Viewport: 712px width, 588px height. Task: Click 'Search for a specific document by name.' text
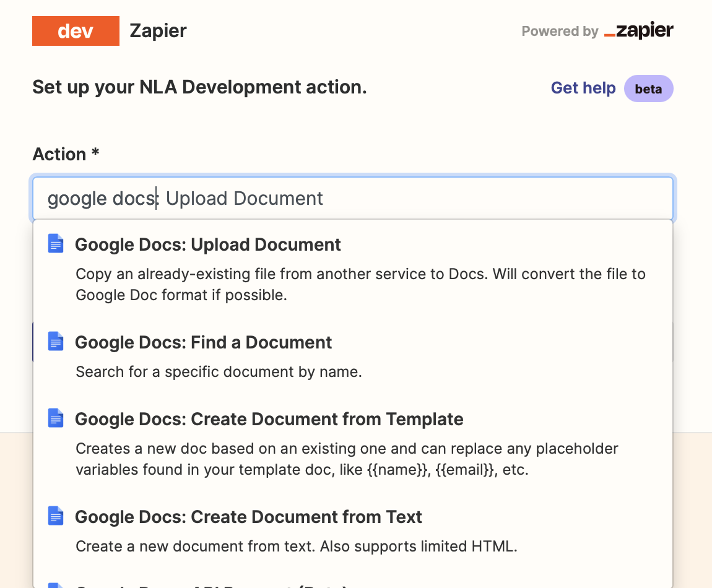click(219, 372)
